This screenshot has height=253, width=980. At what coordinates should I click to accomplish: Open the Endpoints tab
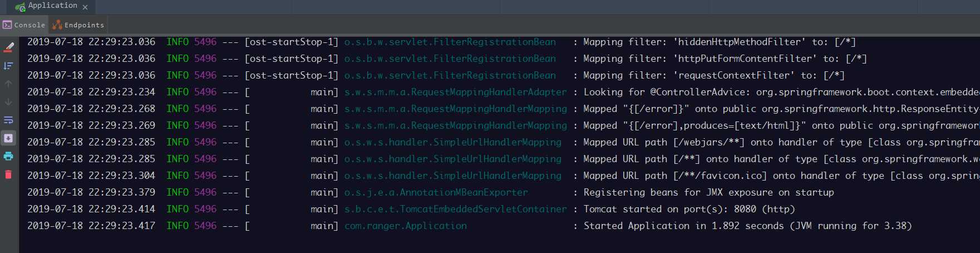(84, 25)
